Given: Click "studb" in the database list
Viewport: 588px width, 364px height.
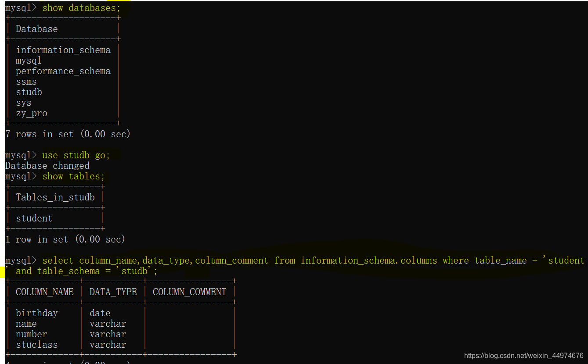Looking at the screenshot, I should [x=29, y=92].
